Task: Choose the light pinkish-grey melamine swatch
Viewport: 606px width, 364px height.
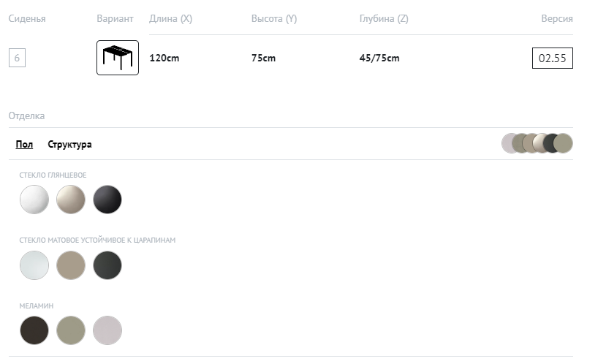Action: [107, 330]
